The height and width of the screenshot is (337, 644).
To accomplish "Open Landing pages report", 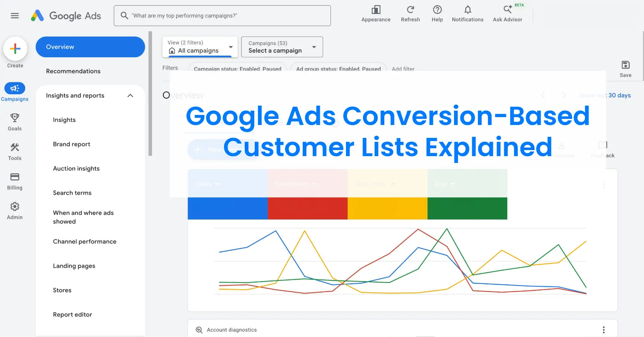I will point(74,266).
